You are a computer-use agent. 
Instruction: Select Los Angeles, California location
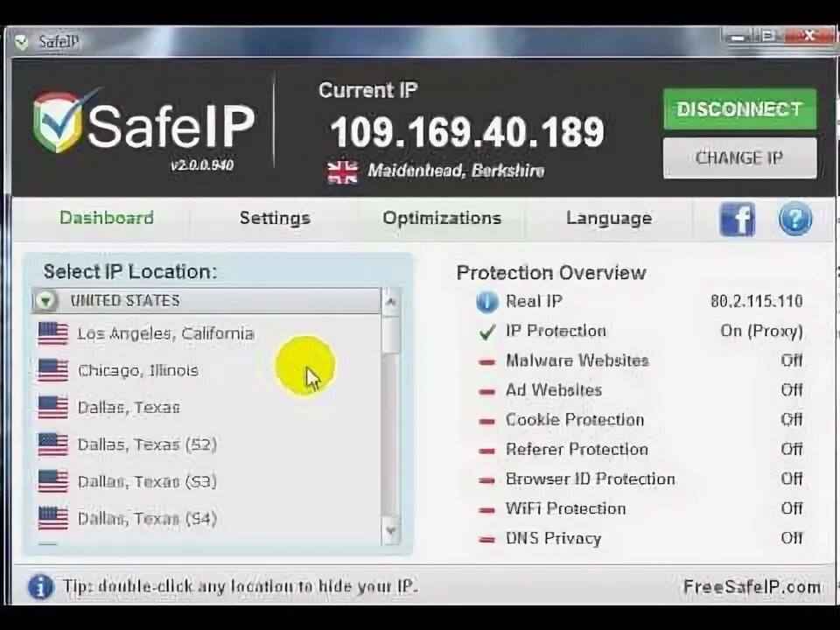click(x=206, y=333)
